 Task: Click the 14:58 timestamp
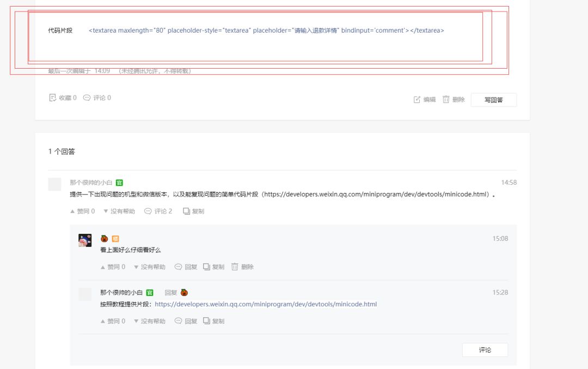pos(509,183)
